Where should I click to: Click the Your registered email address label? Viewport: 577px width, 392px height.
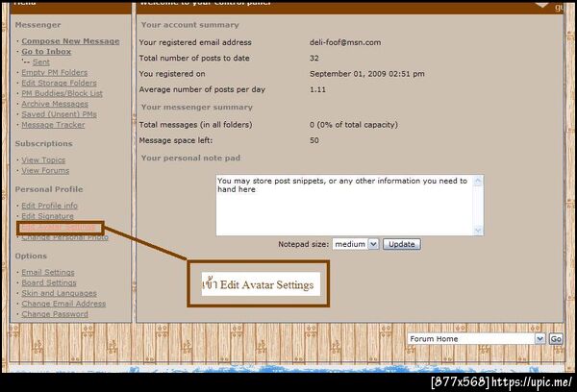click(195, 42)
